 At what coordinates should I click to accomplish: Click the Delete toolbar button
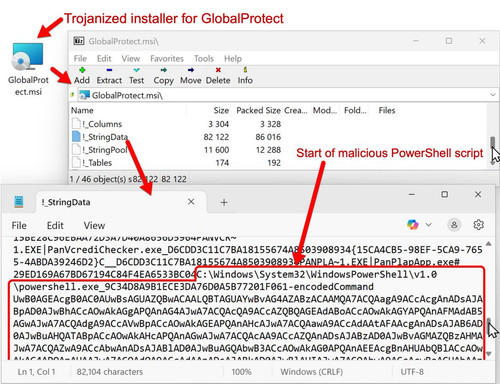click(x=218, y=76)
